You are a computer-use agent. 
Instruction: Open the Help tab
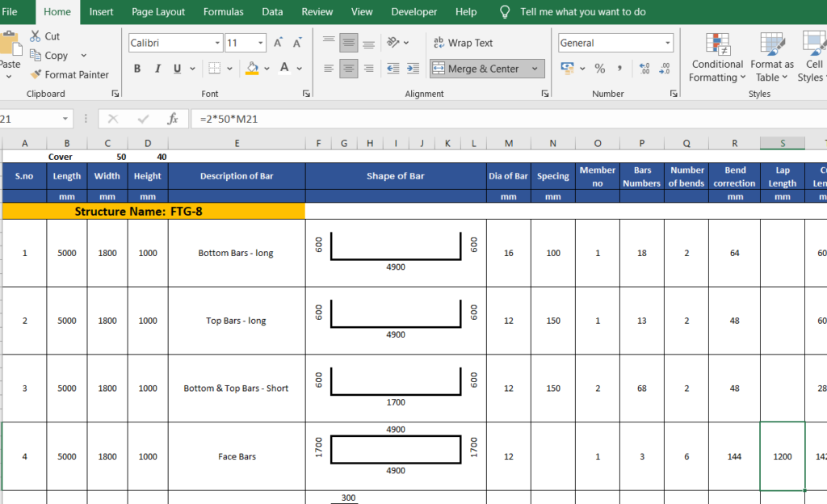pyautogui.click(x=466, y=11)
